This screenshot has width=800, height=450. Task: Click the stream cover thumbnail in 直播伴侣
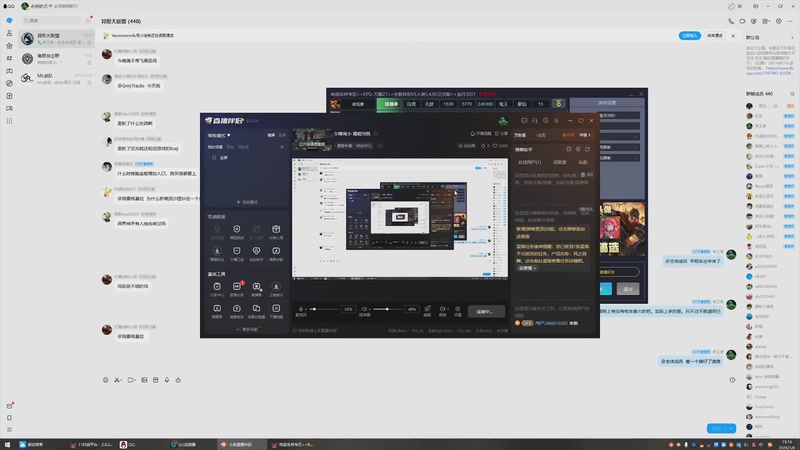312,139
